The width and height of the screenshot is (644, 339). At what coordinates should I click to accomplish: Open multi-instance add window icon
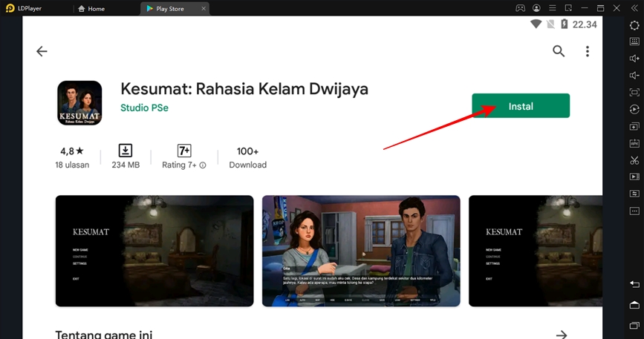click(634, 126)
